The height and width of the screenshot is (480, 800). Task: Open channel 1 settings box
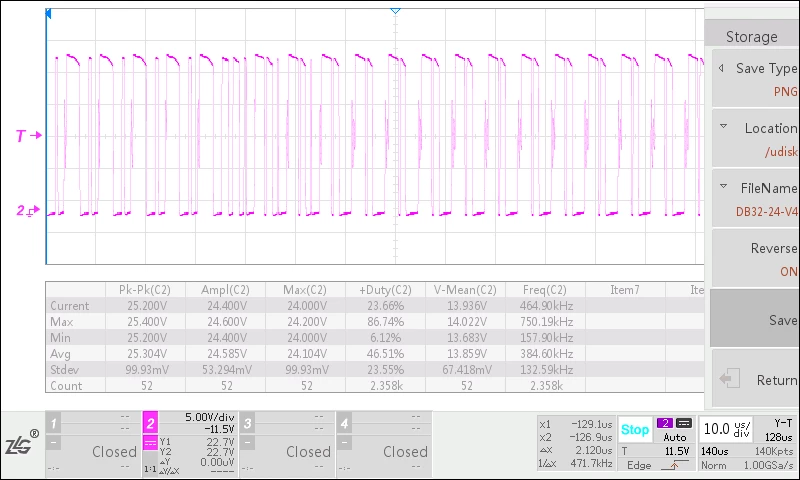click(x=93, y=444)
